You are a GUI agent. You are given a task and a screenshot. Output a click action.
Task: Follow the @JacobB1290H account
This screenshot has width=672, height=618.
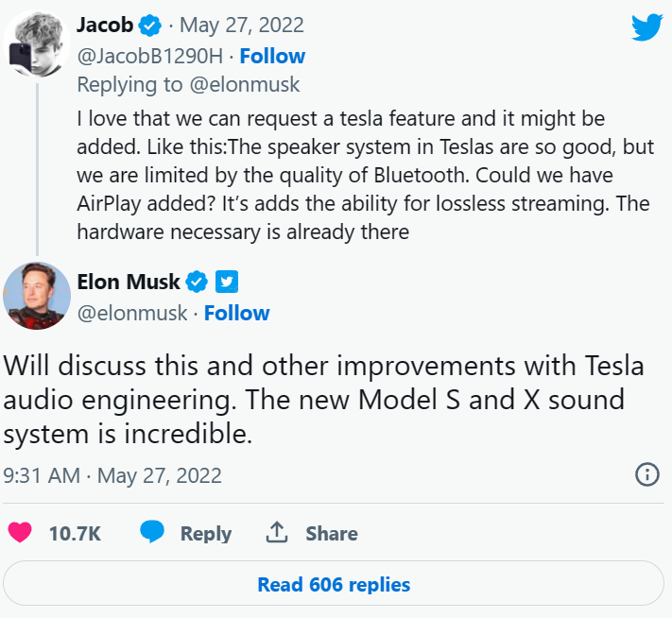[272, 56]
